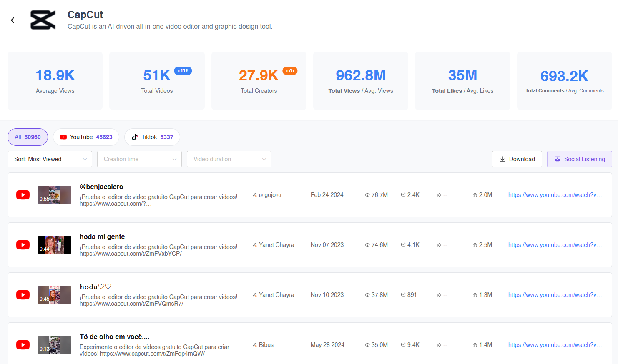
Task: Click the views eye icon beside 76.7M
Action: (x=367, y=195)
